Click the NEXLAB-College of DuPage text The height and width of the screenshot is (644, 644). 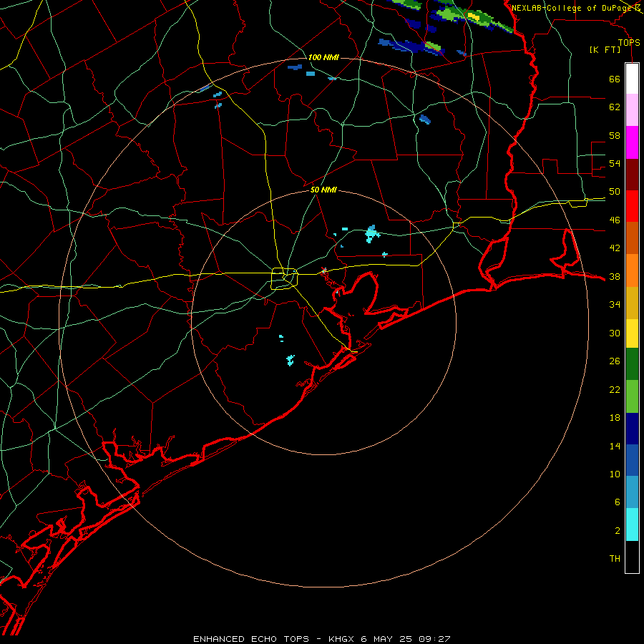pos(572,8)
